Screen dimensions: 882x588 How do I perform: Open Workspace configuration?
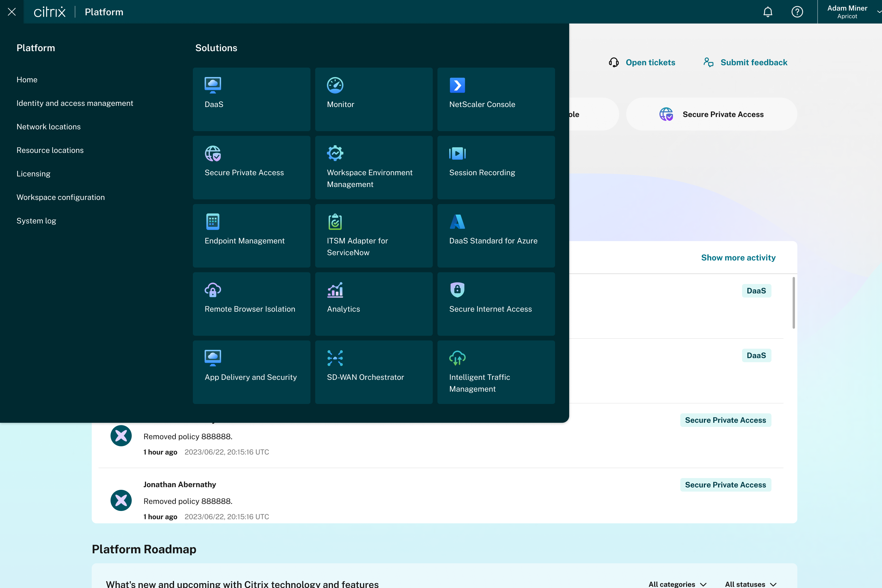[60, 197]
